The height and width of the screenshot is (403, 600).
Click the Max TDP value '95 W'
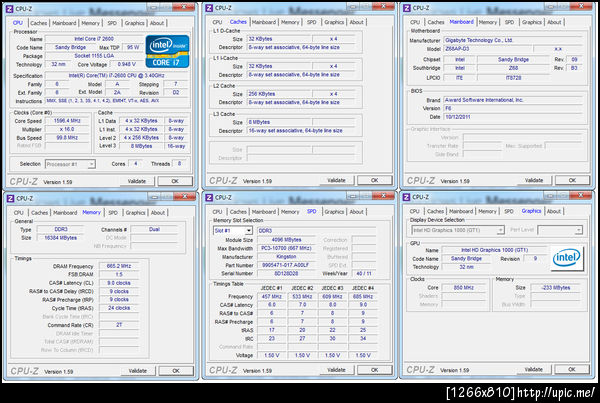133,47
